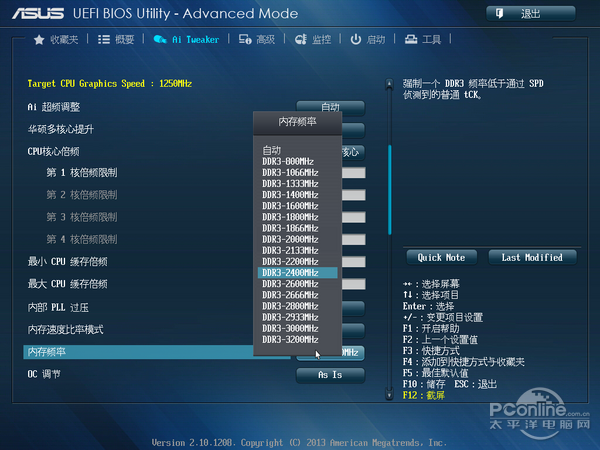Select the OC 调节 setting label
Screen dimensions: 600x450
[x=44, y=374]
